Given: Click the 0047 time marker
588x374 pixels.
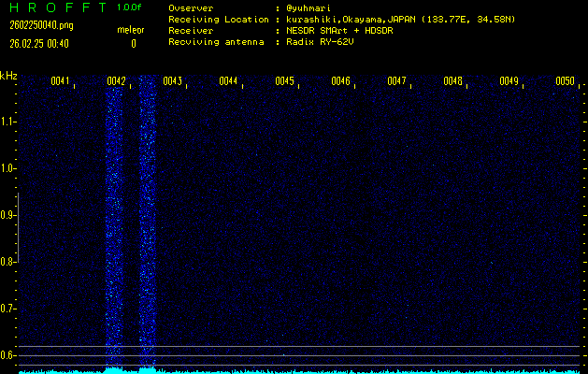Looking at the screenshot, I should [396, 81].
